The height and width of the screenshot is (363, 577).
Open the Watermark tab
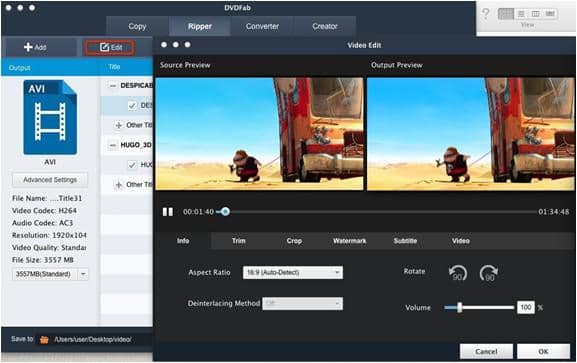pyautogui.click(x=350, y=241)
